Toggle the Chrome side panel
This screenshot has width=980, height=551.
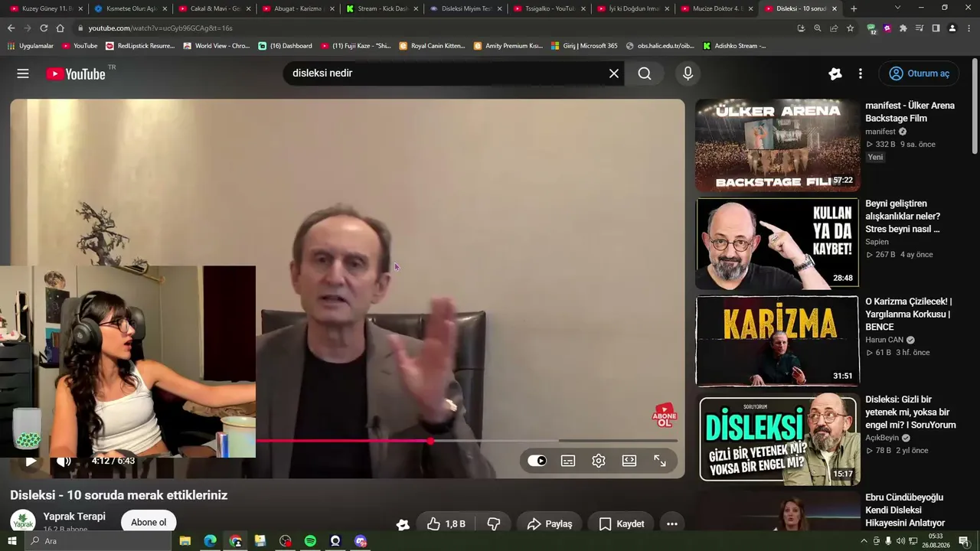point(936,28)
